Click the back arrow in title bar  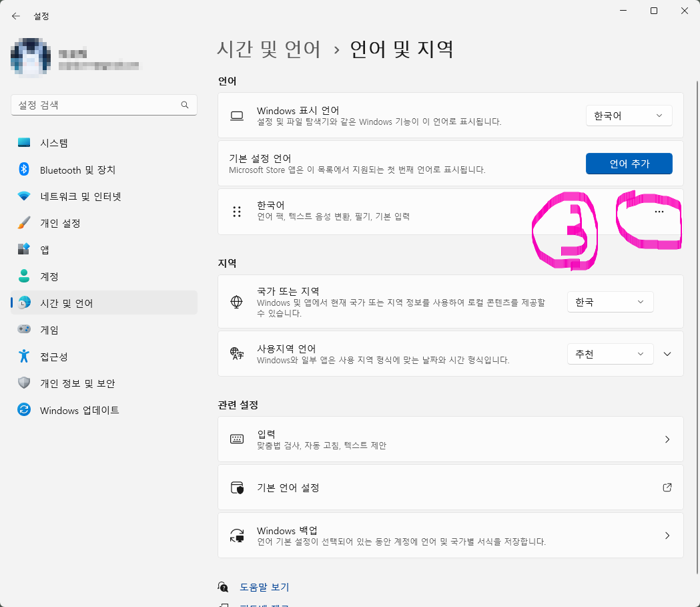pyautogui.click(x=16, y=16)
